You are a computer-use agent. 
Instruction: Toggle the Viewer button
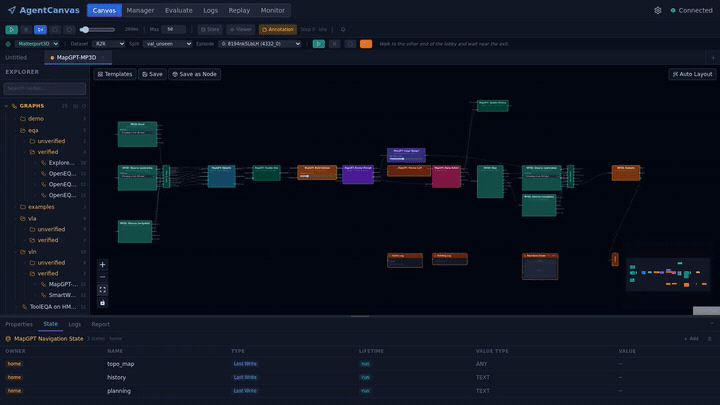241,29
